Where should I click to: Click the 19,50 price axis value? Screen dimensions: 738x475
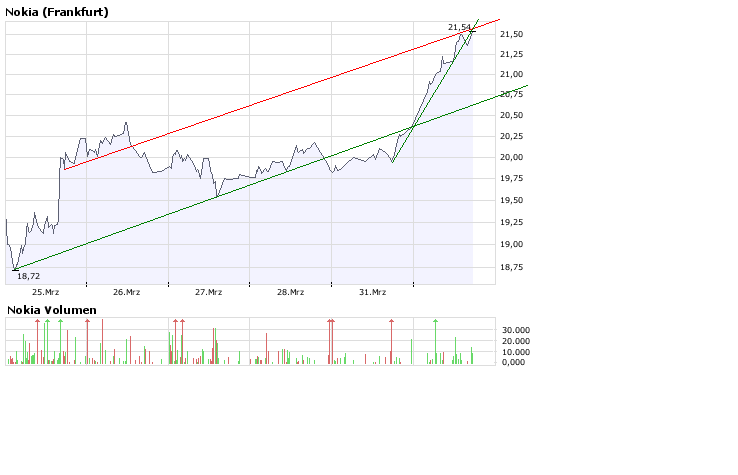click(x=512, y=200)
